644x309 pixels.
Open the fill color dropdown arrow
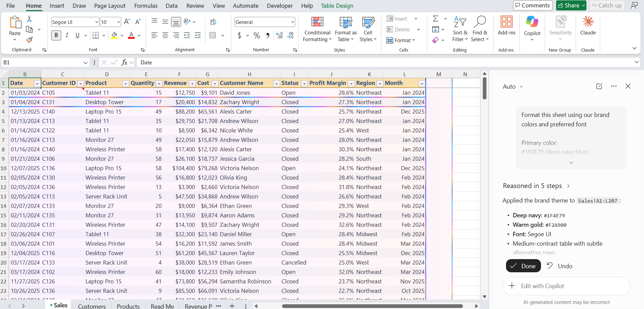(x=122, y=35)
